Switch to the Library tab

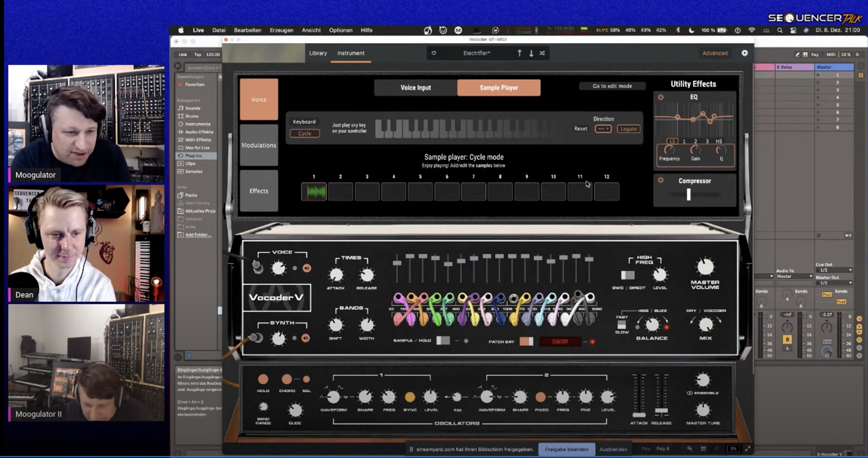coord(318,53)
